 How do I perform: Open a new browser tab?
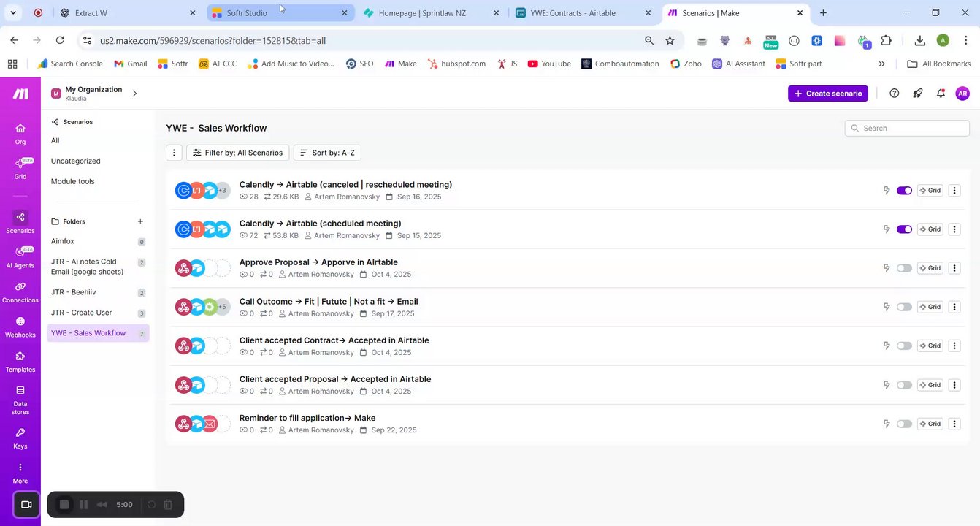(823, 13)
